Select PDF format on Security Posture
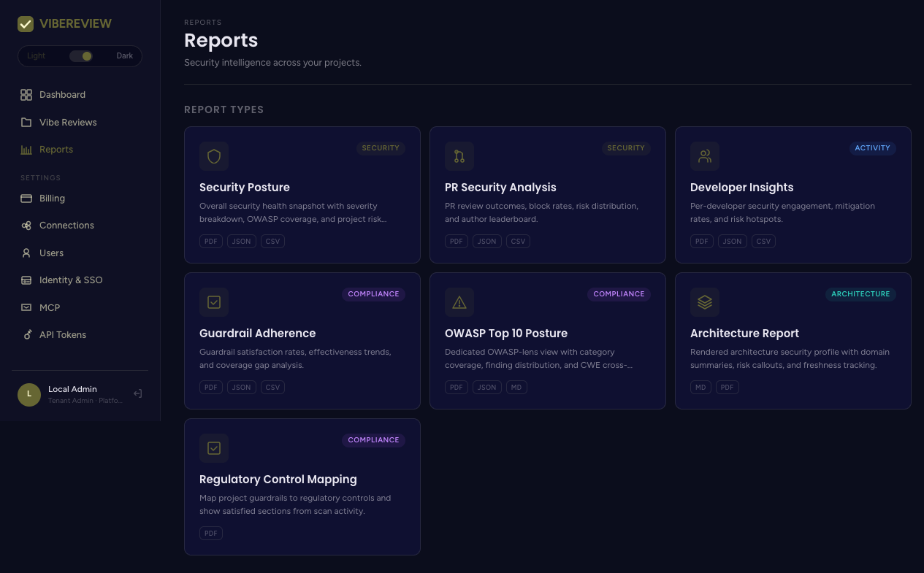The image size is (924, 573). point(211,242)
